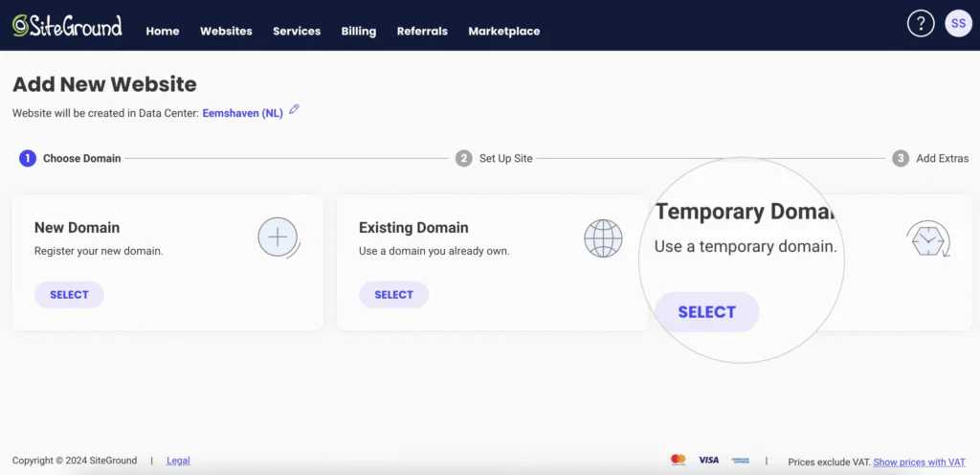Open the SS user profile avatar
This screenshot has height=475, width=980.
[958, 24]
